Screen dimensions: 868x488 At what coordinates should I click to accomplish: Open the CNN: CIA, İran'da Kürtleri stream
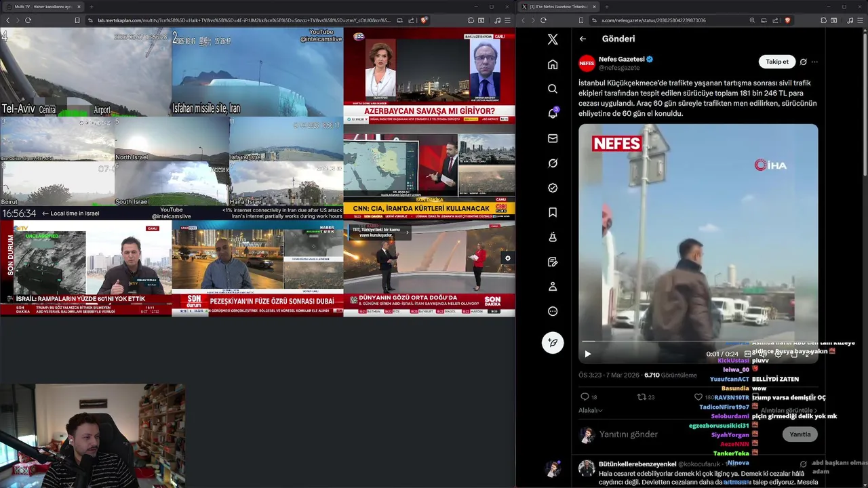pos(429,172)
